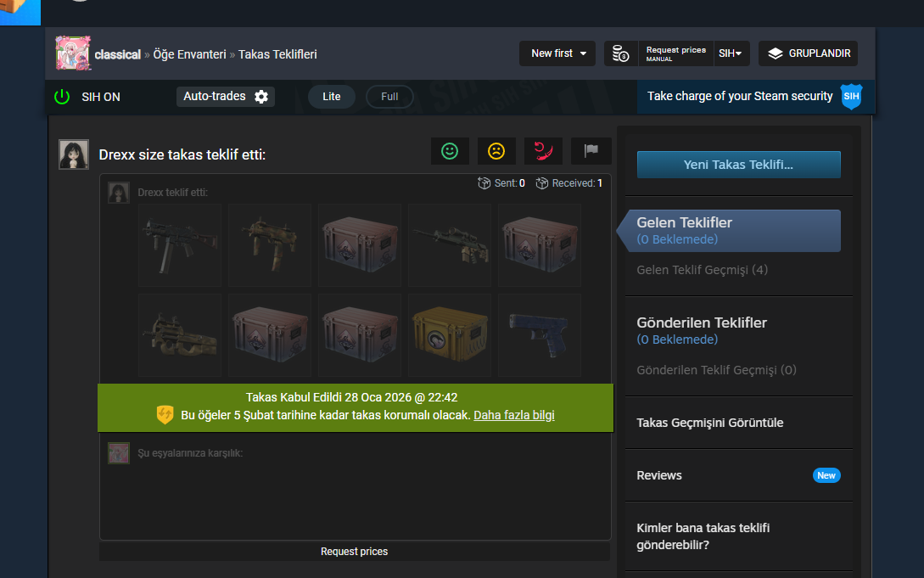This screenshot has height=578, width=924.
Task: Toggle the SIH ON power icon
Action: [x=62, y=97]
